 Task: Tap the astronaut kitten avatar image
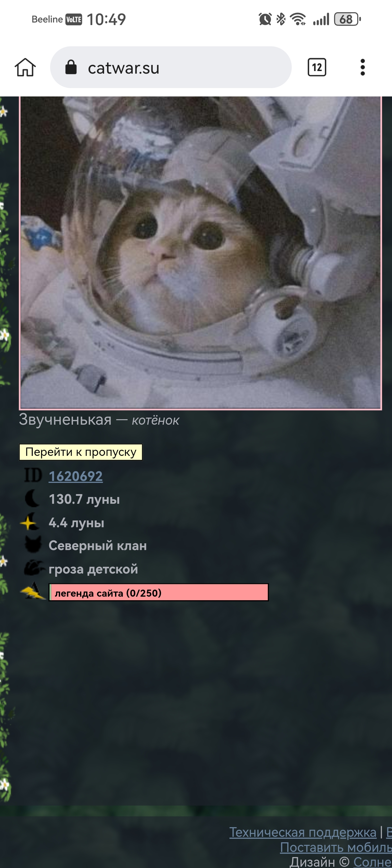click(200, 253)
